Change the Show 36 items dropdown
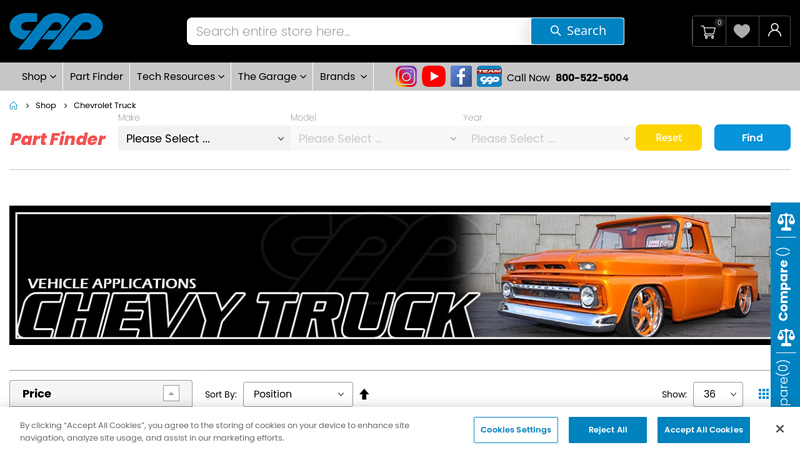 (x=718, y=394)
